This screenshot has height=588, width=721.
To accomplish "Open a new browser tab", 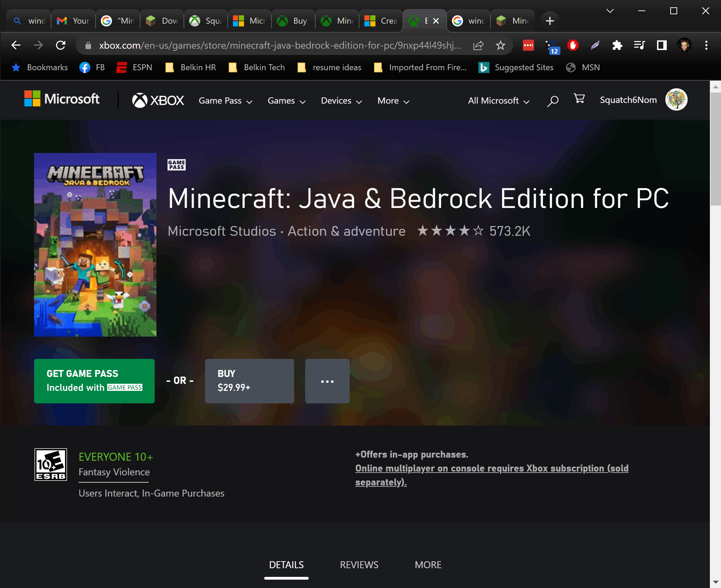I will pyautogui.click(x=550, y=21).
